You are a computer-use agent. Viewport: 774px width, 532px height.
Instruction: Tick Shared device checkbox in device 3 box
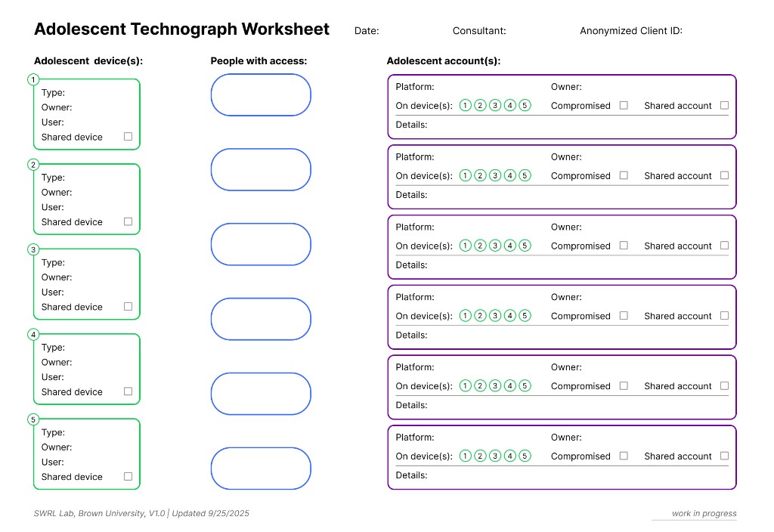coord(128,307)
